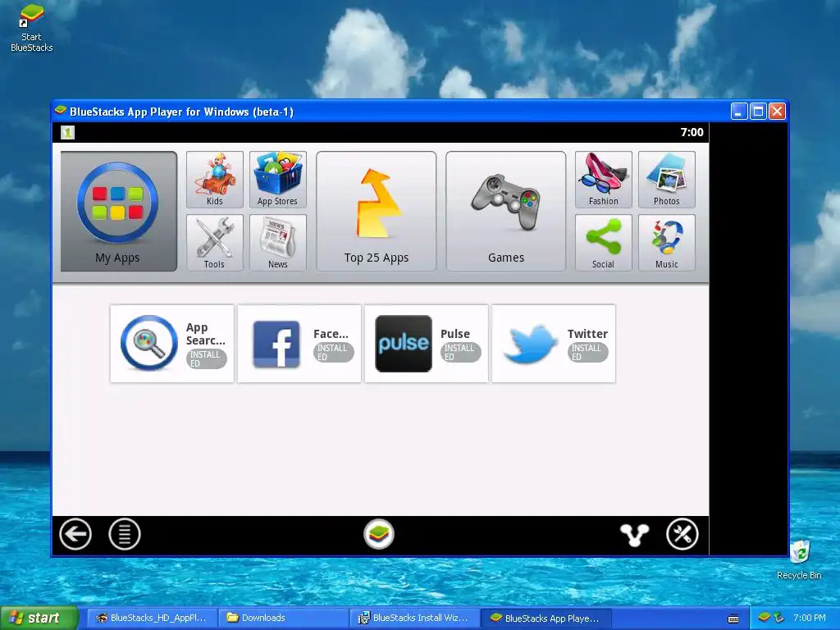Open the Photos category tile
Viewport: 840px width, 630px height.
coord(667,180)
